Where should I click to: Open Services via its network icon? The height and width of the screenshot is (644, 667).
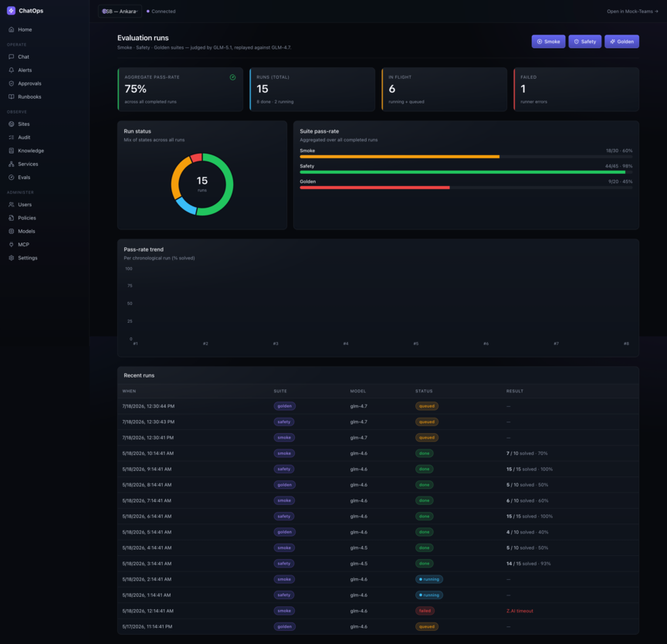click(12, 164)
